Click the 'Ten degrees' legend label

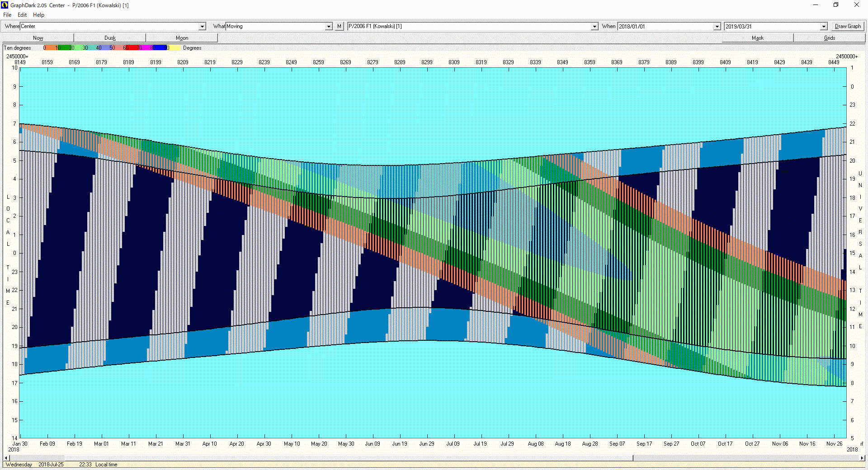click(18, 48)
